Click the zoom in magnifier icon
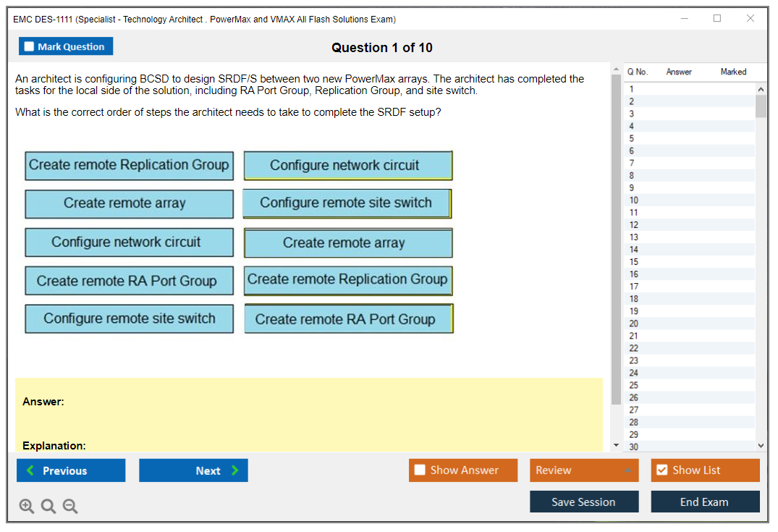Screen dimensions: 778x532 [x=27, y=507]
